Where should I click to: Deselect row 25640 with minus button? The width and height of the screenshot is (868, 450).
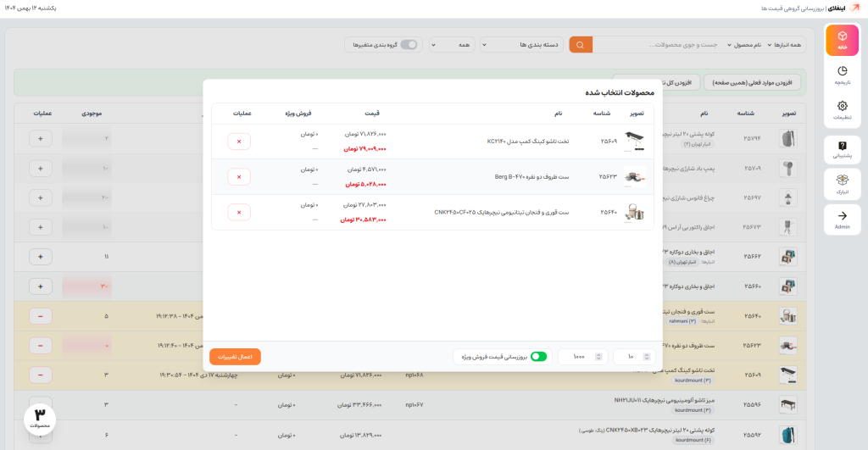tap(41, 316)
